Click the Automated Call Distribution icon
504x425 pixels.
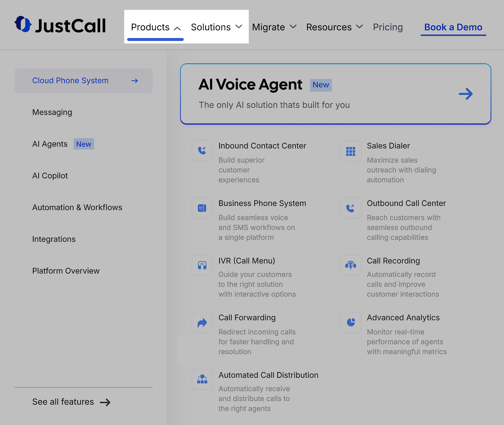point(202,379)
